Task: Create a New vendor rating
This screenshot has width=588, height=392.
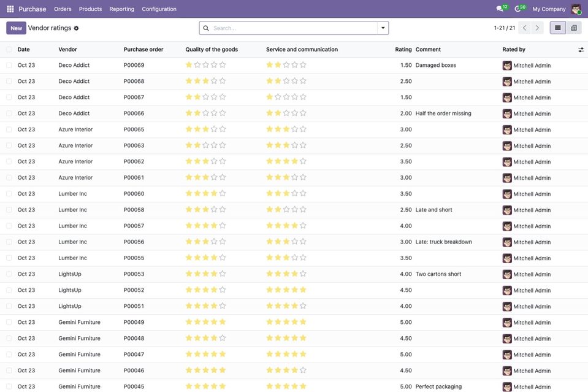Action: (16, 28)
